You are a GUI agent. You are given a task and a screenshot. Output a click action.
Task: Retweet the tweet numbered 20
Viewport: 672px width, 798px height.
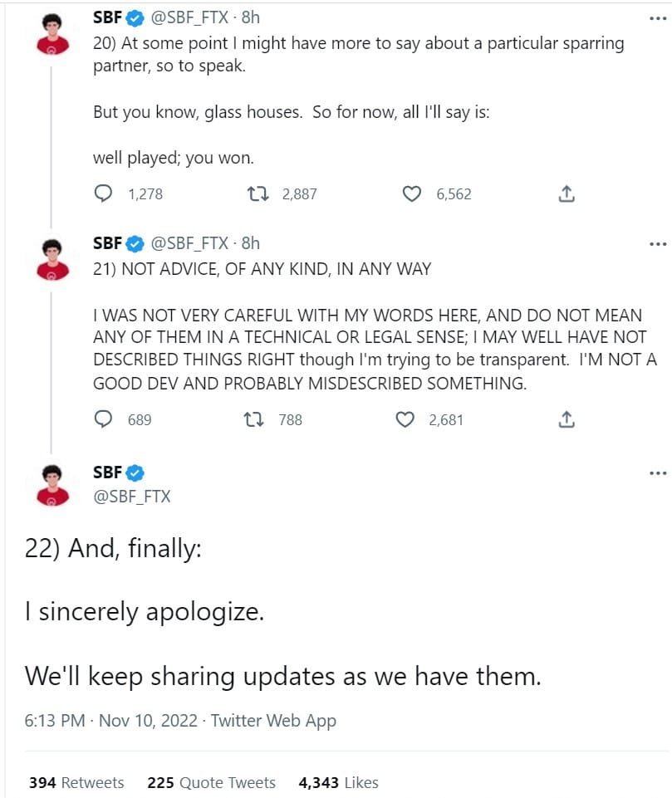[258, 193]
